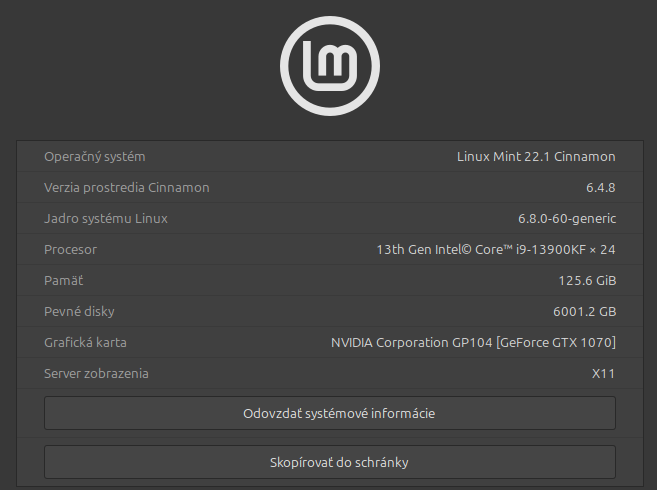
Task: Select the Pamäť row label
Action: 63,280
